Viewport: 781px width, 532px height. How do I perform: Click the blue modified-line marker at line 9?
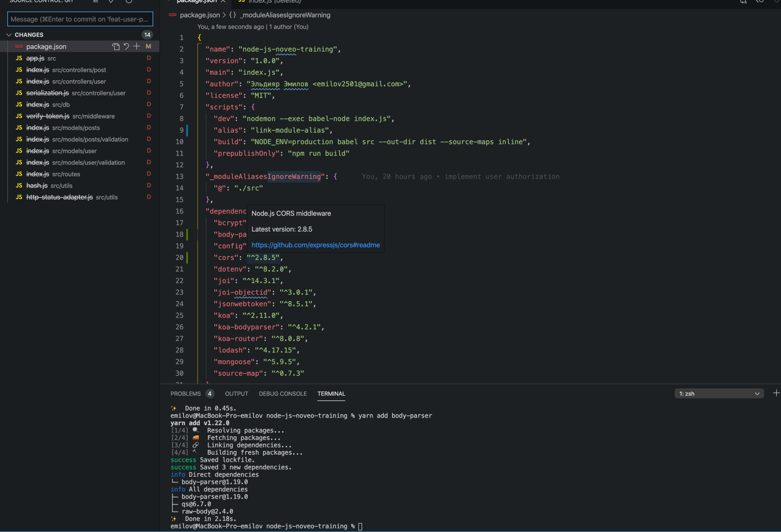click(187, 130)
